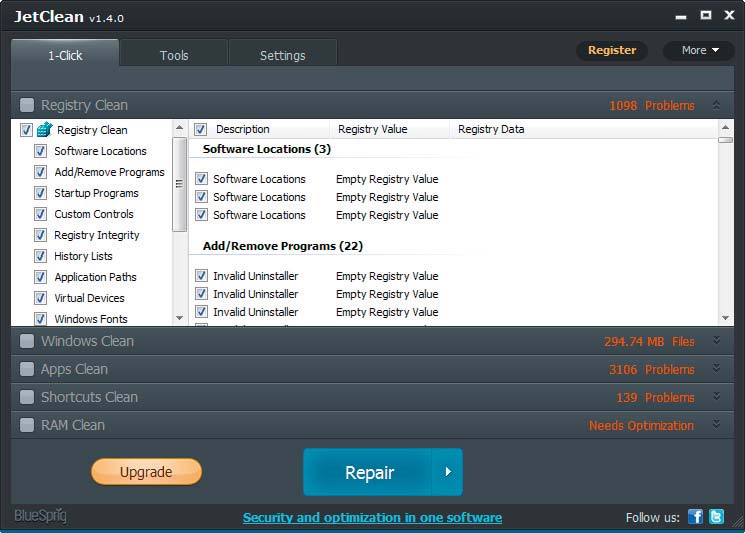Screen dimensions: 745x533
Task: Click the Needs Optimization status
Action: point(641,426)
